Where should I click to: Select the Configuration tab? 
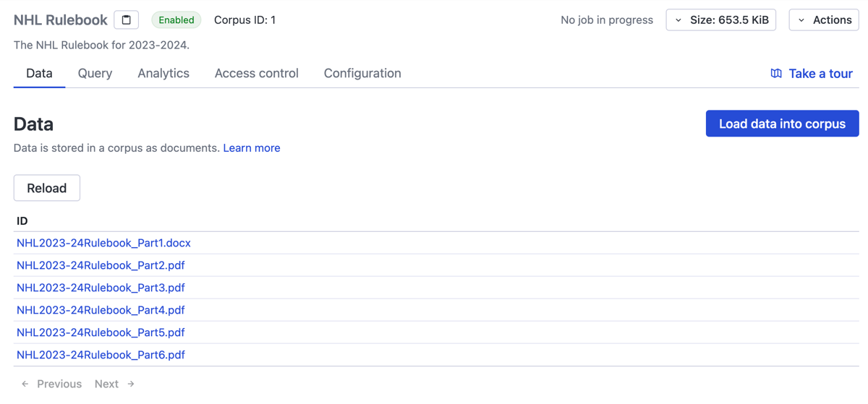coord(362,74)
